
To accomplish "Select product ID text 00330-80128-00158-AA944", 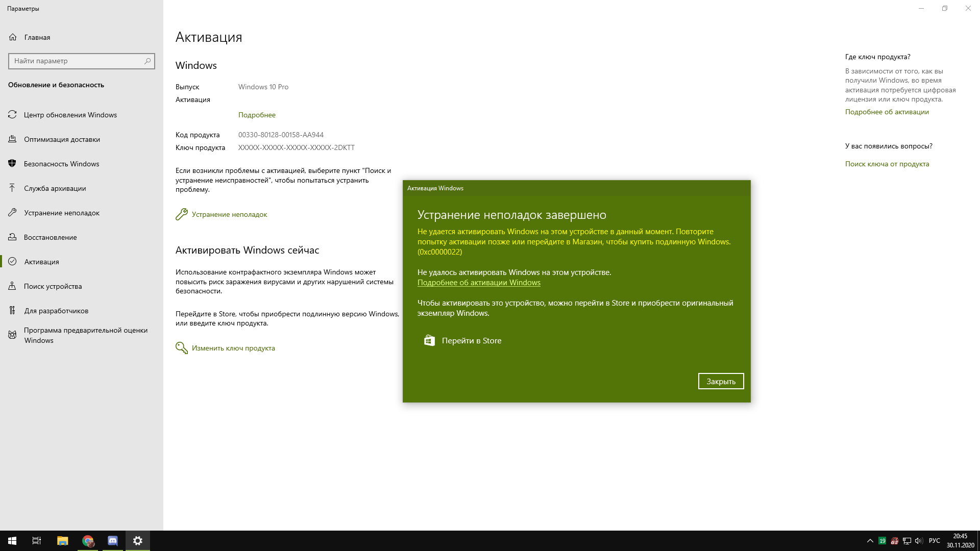I will click(281, 135).
